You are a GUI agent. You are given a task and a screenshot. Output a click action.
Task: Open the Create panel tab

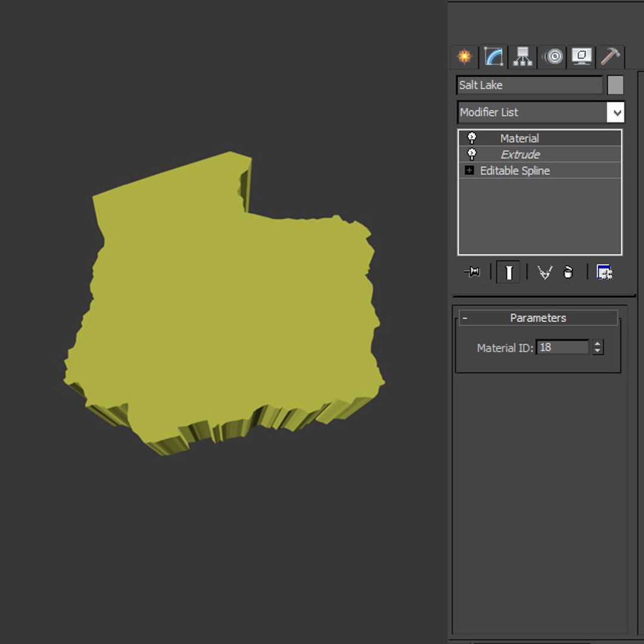point(465,56)
